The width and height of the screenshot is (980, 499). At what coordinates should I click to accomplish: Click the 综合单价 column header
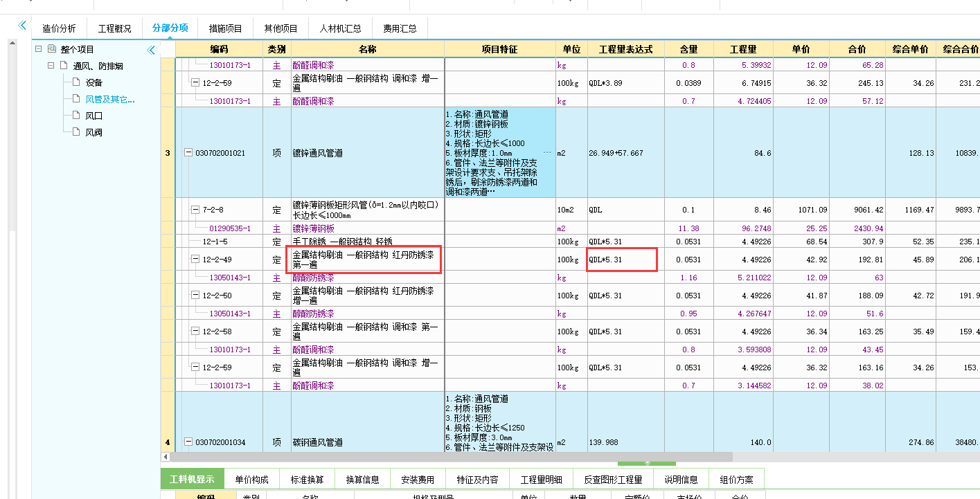911,49
